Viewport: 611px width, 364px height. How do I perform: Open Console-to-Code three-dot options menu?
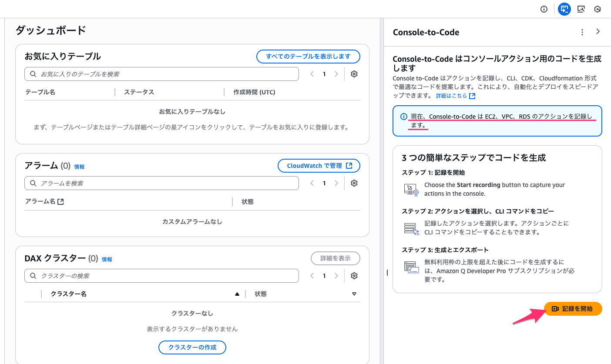tap(582, 32)
